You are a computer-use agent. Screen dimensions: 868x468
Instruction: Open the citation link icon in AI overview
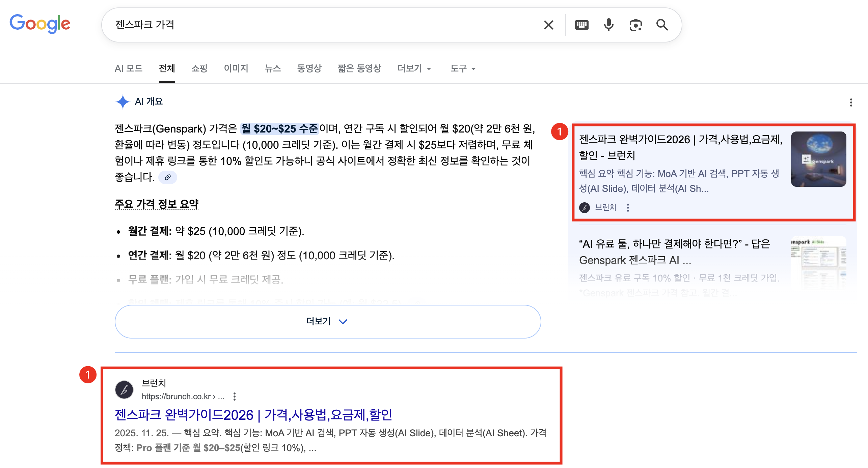coord(168,177)
